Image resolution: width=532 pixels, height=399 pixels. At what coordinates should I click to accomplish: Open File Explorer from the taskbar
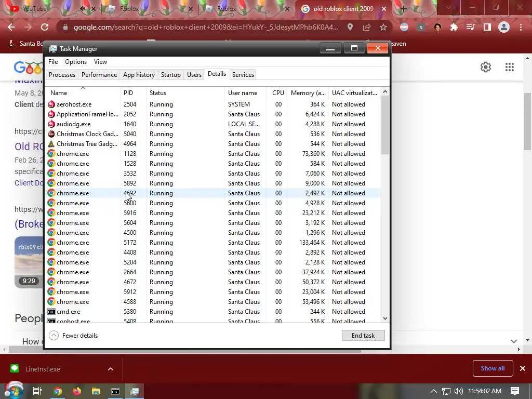[x=96, y=391]
